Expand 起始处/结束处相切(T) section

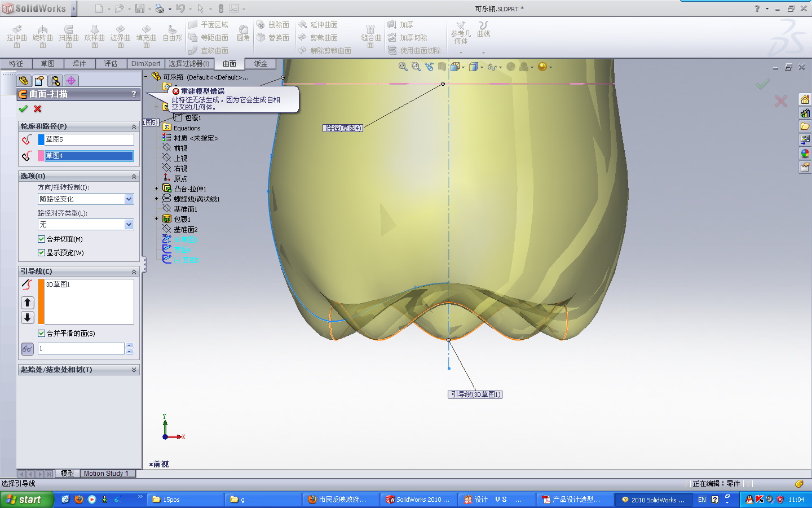[x=134, y=370]
